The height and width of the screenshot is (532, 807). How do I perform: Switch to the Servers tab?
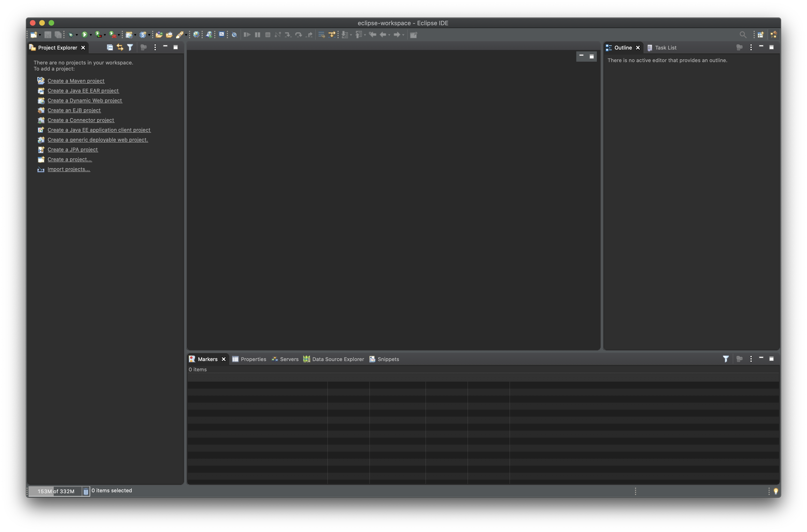tap(285, 359)
